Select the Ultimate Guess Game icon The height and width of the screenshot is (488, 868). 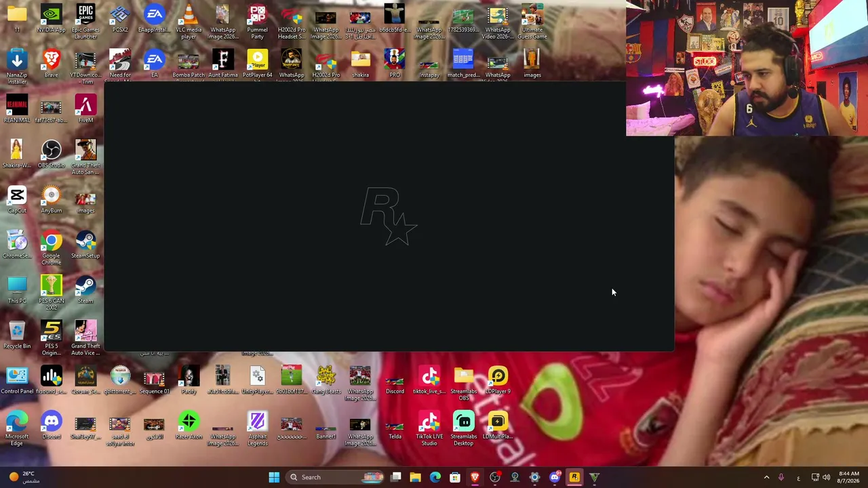[x=532, y=21]
